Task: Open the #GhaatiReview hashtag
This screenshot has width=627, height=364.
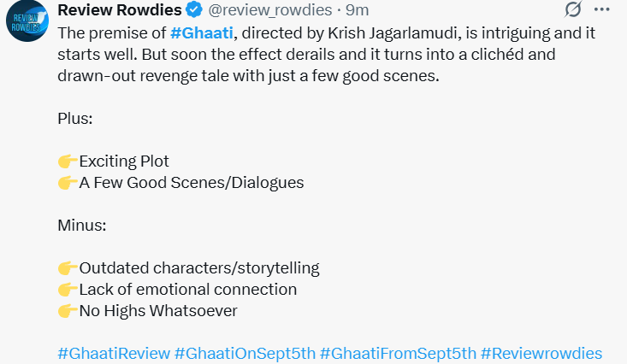Action: [113, 353]
